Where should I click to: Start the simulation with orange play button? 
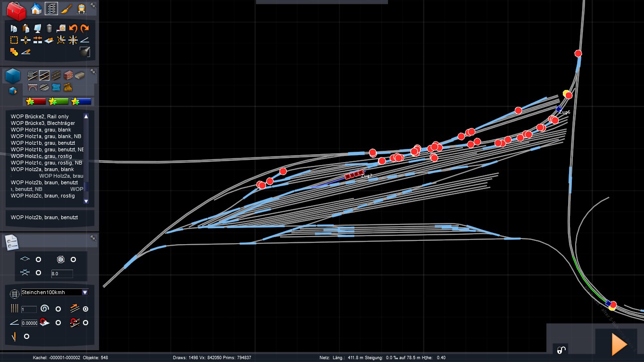619,344
